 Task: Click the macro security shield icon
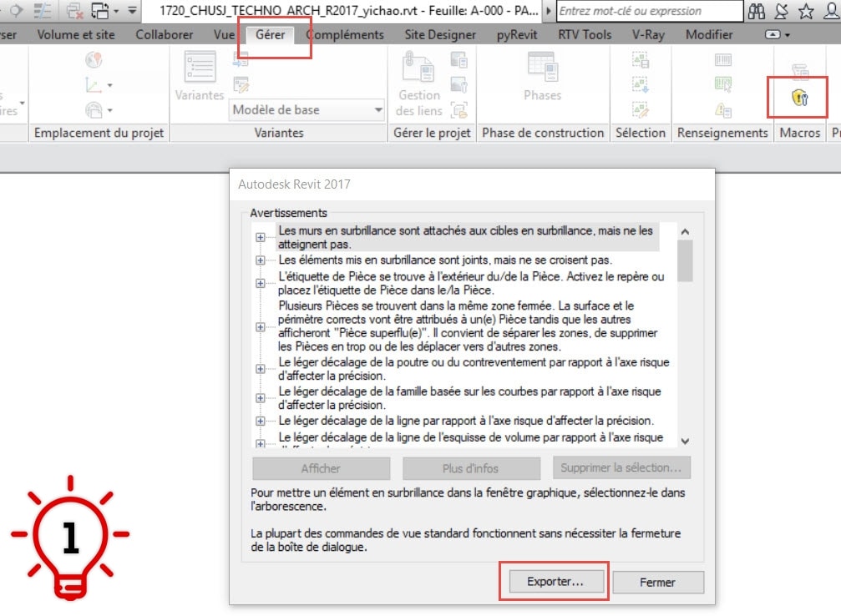799,99
